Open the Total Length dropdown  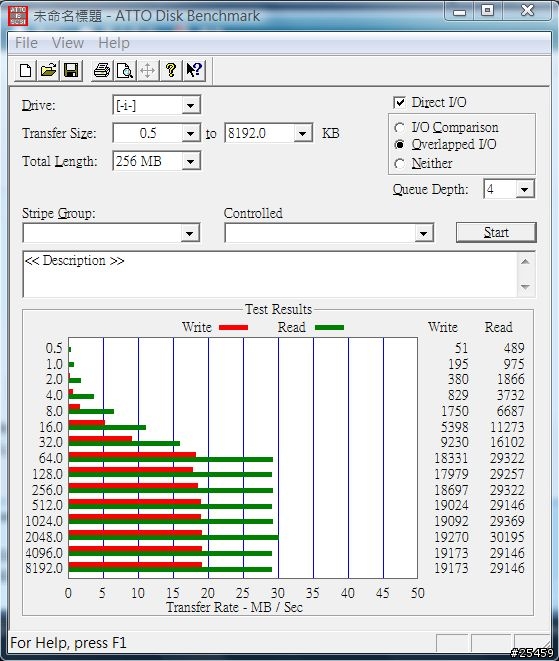coord(191,161)
